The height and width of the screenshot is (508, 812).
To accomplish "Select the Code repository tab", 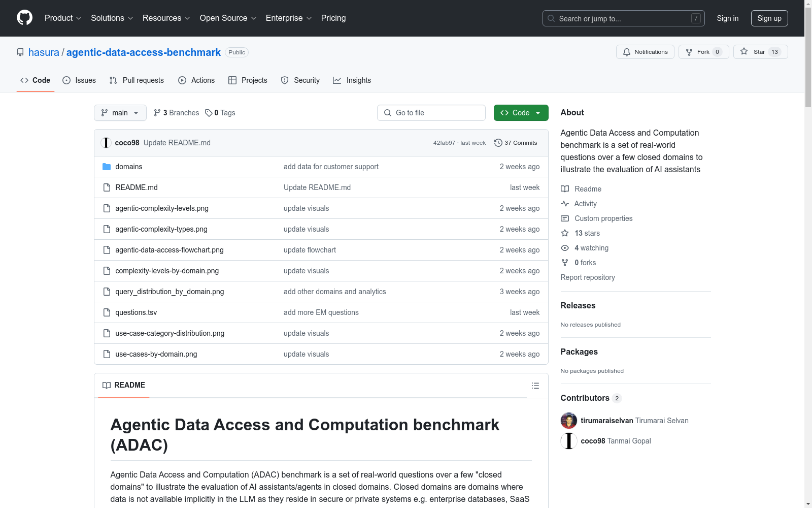I will tap(36, 80).
